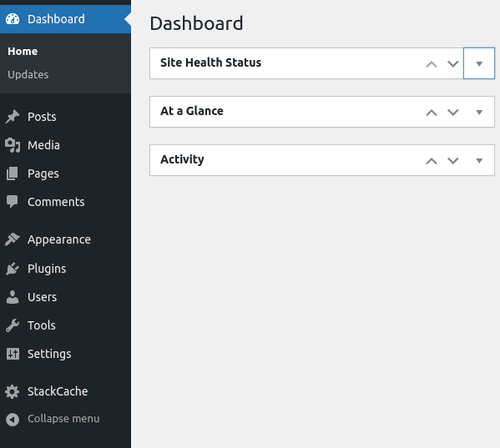The image size is (500, 448).
Task: Open the Users menu
Action: tap(42, 297)
